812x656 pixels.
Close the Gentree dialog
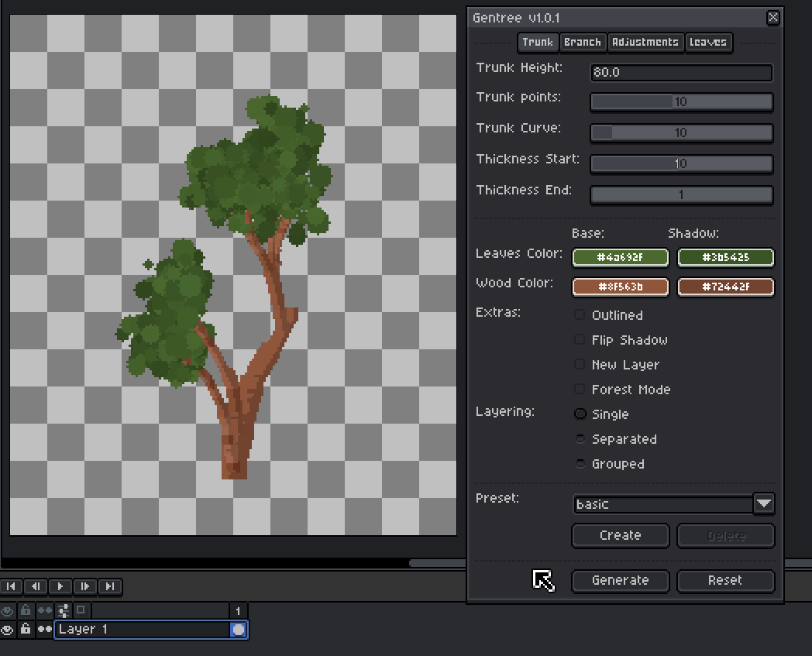(772, 17)
